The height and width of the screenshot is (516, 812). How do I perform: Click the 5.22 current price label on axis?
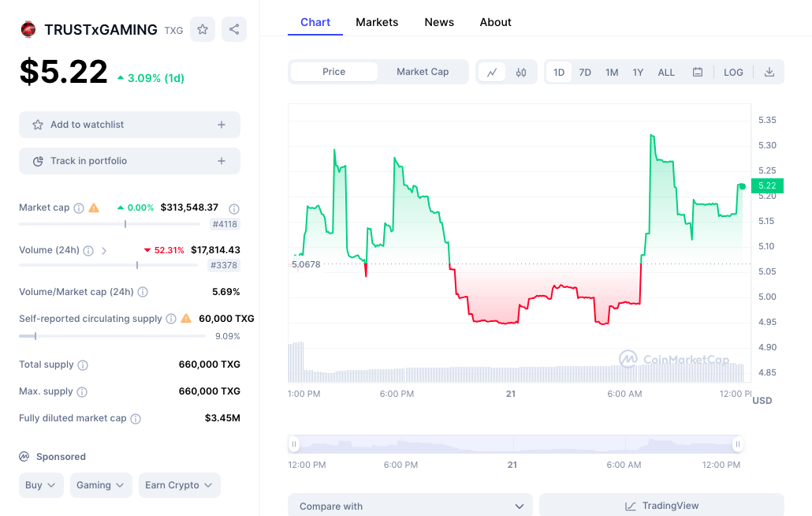(x=768, y=185)
